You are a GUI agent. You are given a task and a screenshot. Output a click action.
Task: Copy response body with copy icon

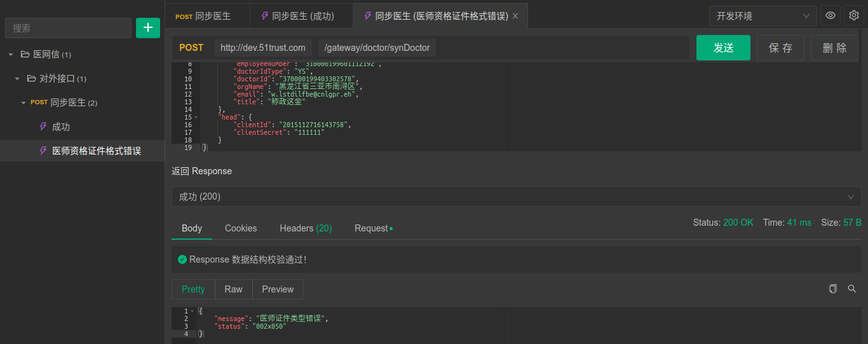(x=833, y=289)
